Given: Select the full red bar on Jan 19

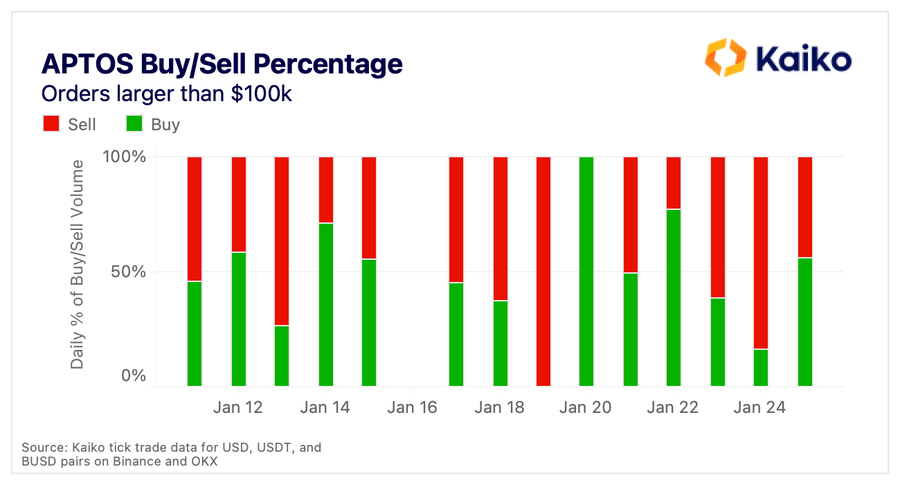Looking at the screenshot, I should (543, 271).
